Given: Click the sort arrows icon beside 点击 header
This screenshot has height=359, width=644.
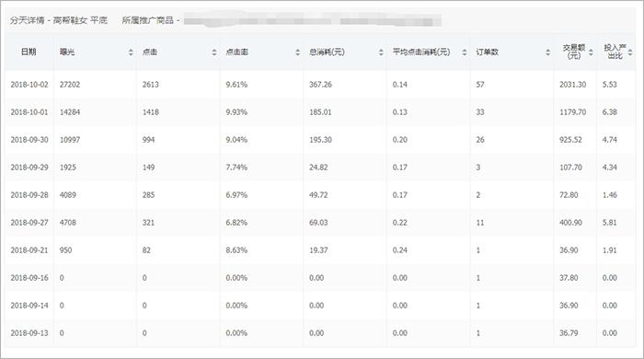Looking at the screenshot, I should (214, 52).
